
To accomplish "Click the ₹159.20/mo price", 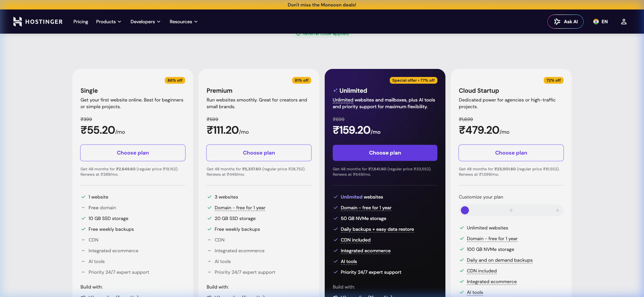I will coord(357,130).
